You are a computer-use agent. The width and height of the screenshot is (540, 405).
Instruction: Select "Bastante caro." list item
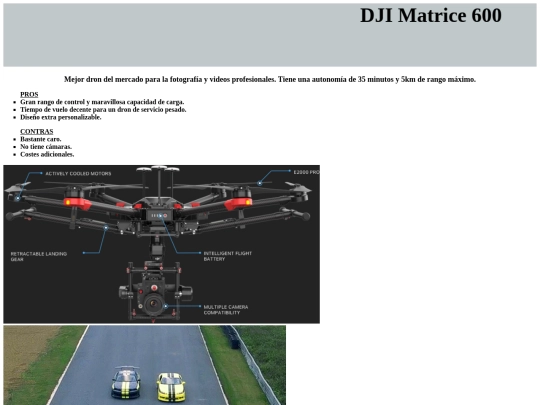41,139
